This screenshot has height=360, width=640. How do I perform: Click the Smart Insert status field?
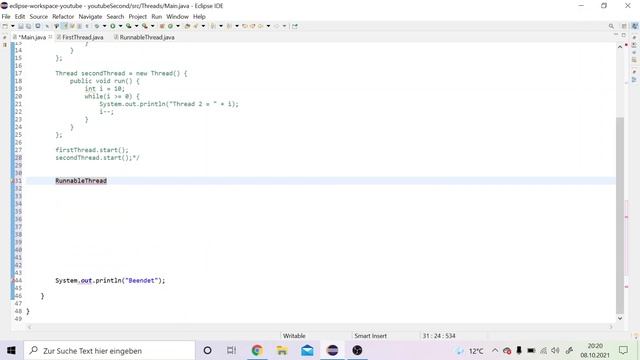370,336
